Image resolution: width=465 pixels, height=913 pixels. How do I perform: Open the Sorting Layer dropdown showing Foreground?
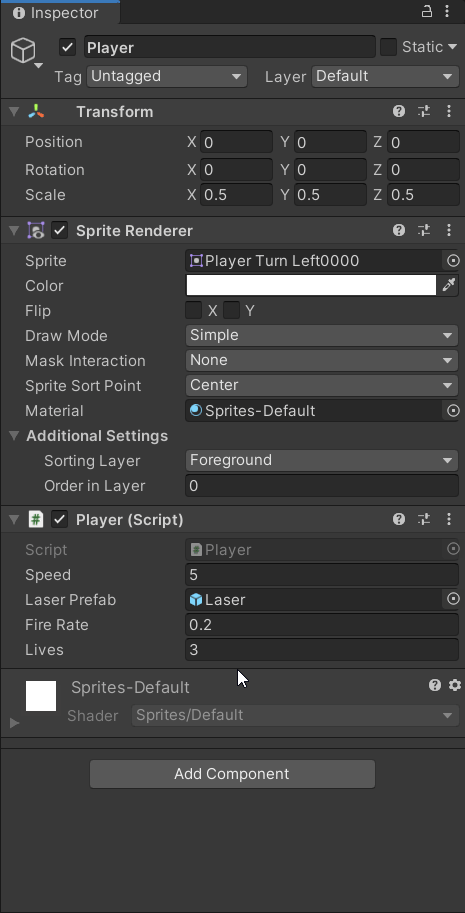tap(322, 460)
